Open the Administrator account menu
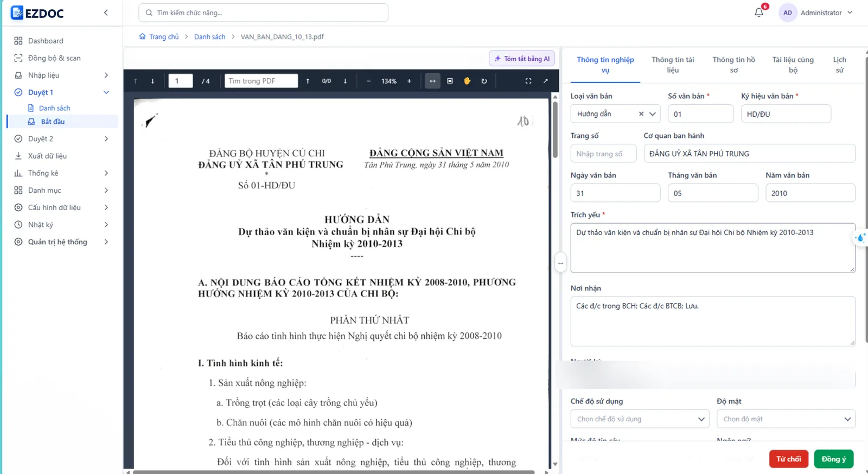The width and height of the screenshot is (868, 474). point(816,12)
